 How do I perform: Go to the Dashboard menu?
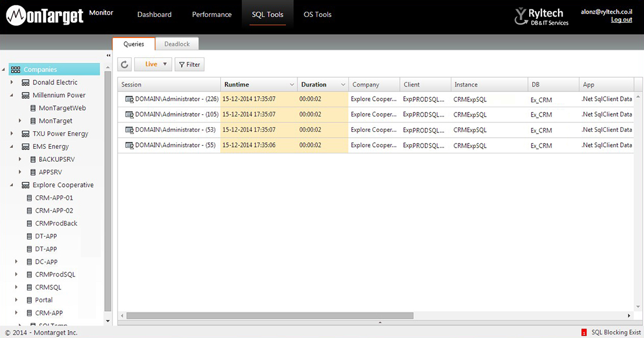click(x=155, y=15)
